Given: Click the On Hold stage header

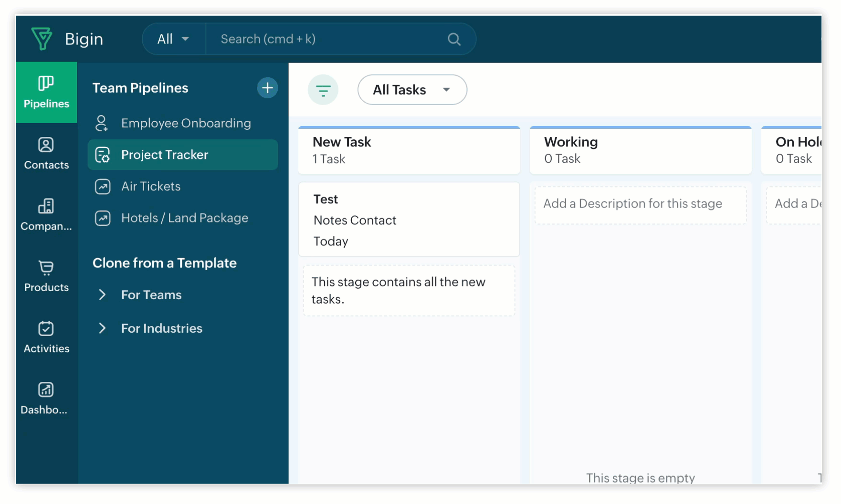Looking at the screenshot, I should 792,150.
